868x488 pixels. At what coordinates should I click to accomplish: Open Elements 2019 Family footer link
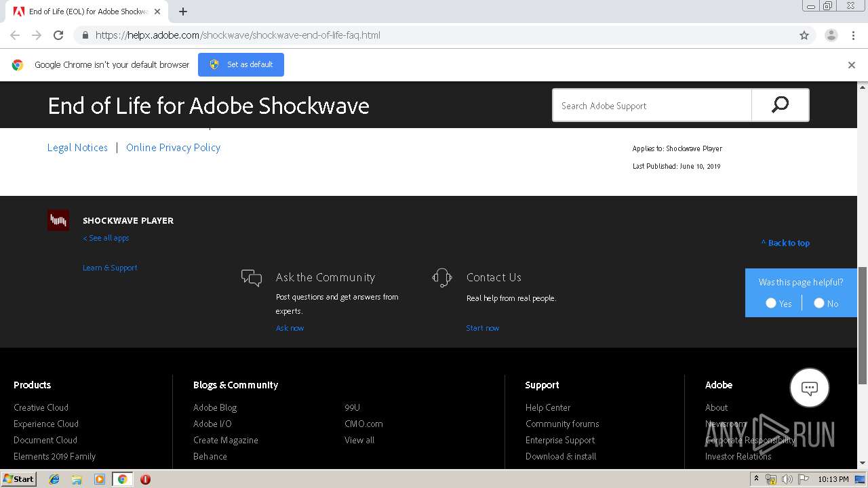point(54,456)
